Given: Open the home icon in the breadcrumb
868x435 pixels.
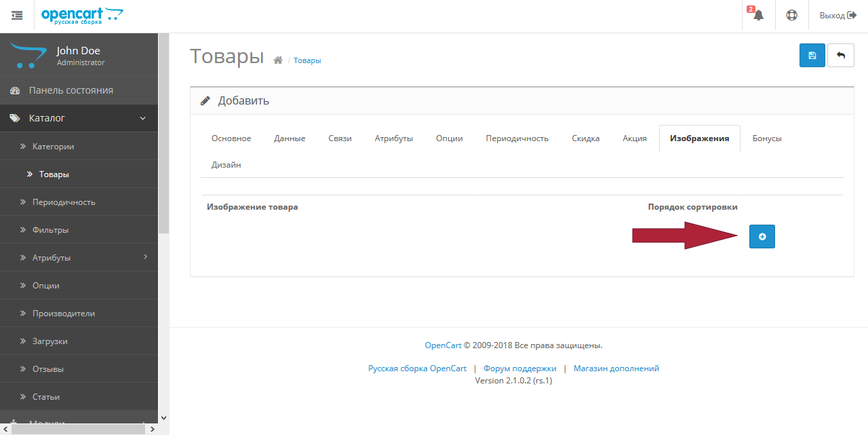Looking at the screenshot, I should tap(277, 60).
